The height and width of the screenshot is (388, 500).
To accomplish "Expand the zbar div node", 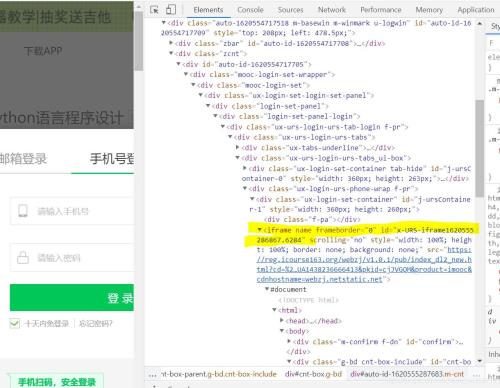I will (171, 43).
